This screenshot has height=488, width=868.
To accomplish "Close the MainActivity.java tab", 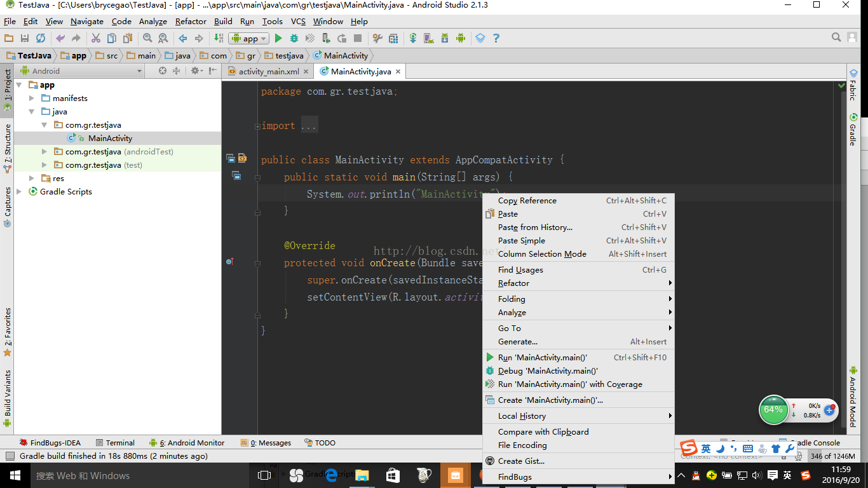I will [398, 72].
